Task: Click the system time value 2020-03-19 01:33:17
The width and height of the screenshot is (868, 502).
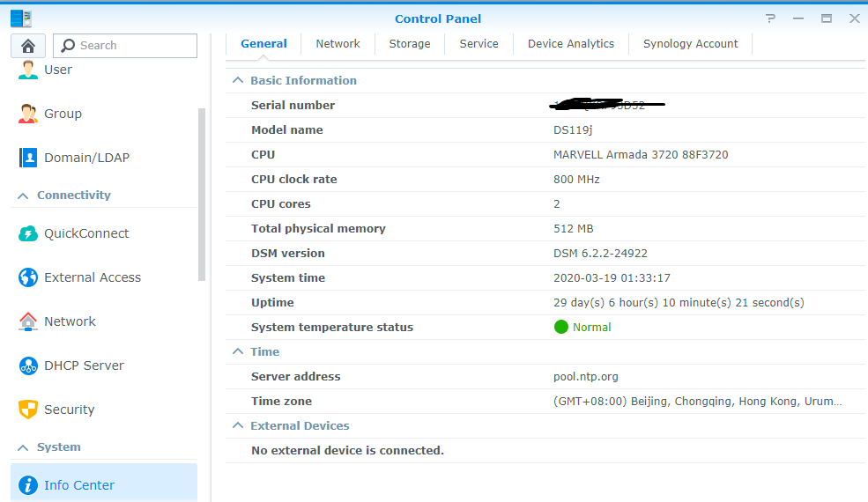Action: [612, 277]
